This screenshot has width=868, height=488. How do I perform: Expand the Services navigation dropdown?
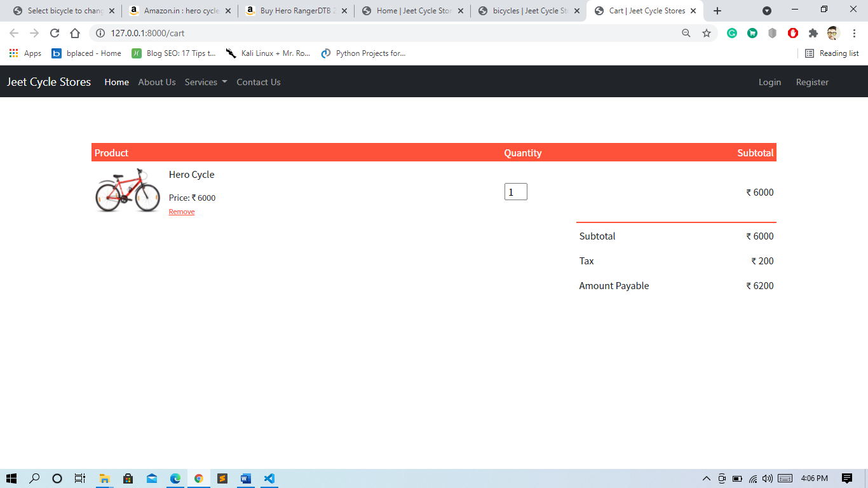pos(205,82)
